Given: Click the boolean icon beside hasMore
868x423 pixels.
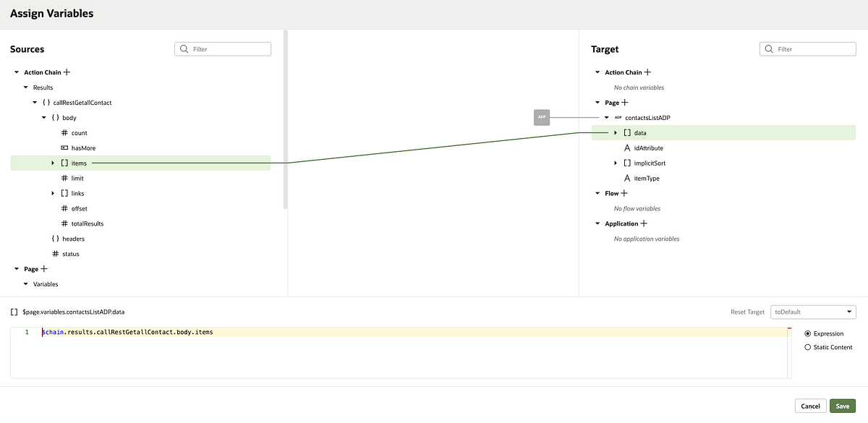Looking at the screenshot, I should pos(64,148).
